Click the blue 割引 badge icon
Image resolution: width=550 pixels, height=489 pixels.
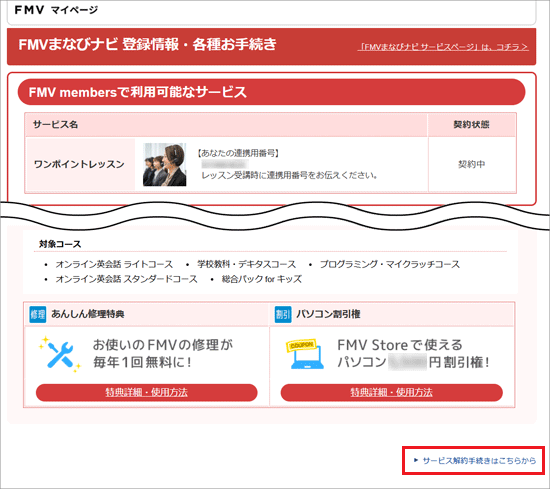click(283, 314)
